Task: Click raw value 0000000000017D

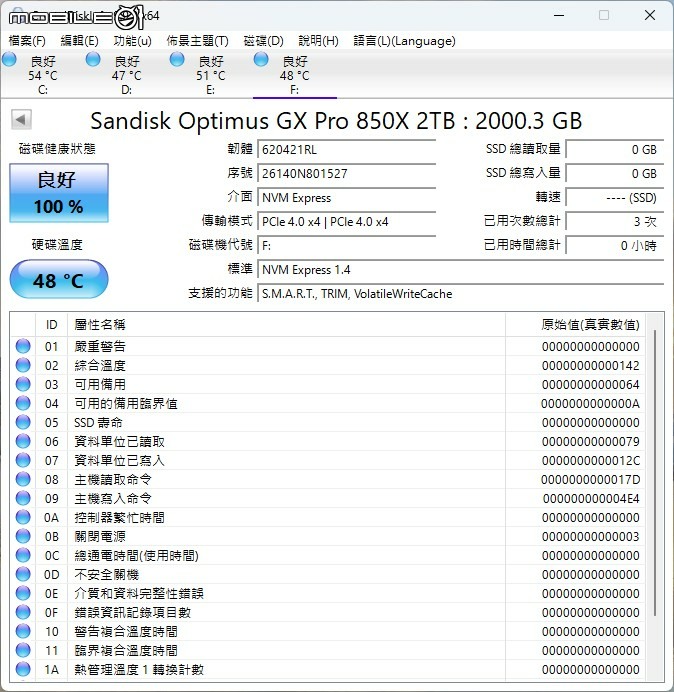Action: point(591,479)
